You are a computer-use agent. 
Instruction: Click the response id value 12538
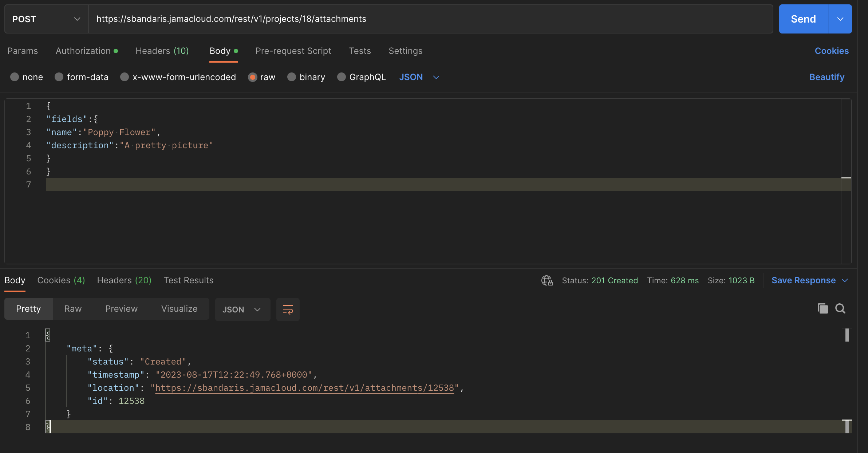coord(131,401)
